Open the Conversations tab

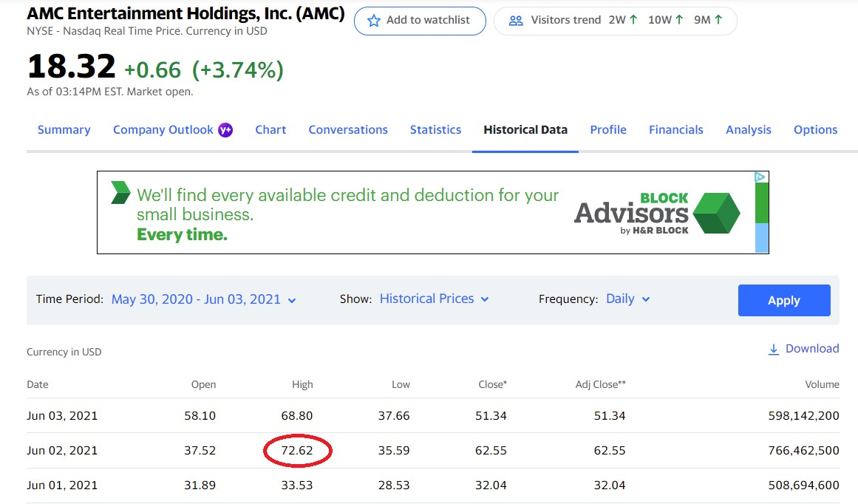348,129
